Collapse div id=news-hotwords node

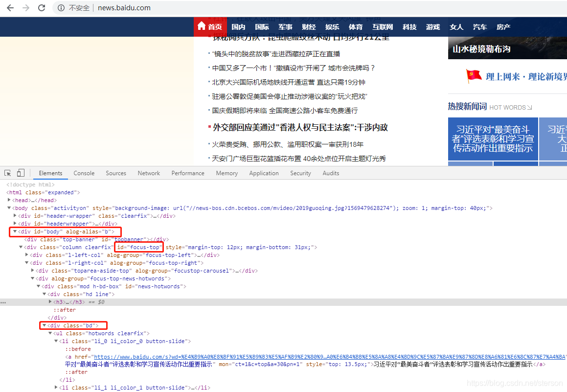point(38,286)
